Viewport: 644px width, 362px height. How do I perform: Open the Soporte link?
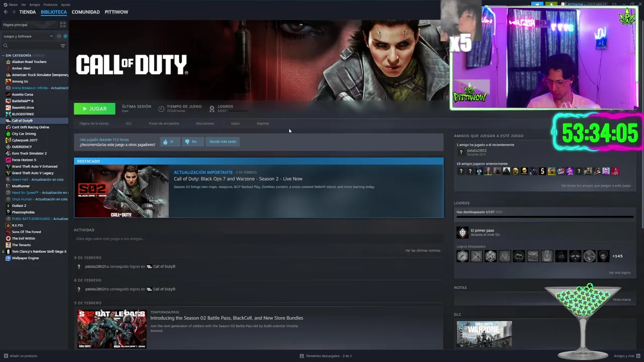click(x=263, y=123)
